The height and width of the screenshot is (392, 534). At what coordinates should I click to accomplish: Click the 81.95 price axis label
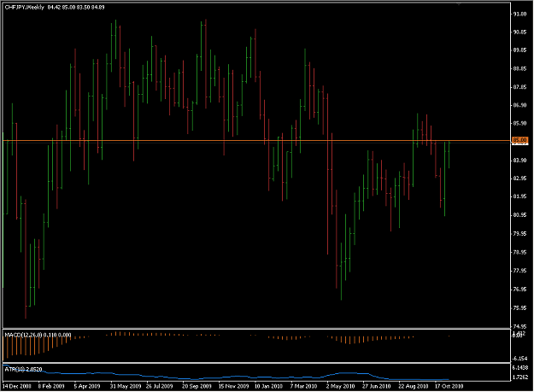tap(520, 196)
